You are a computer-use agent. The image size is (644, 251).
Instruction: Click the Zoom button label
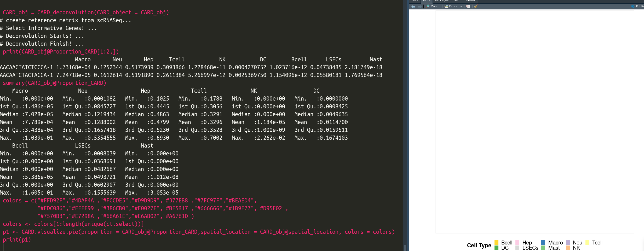point(435,6)
